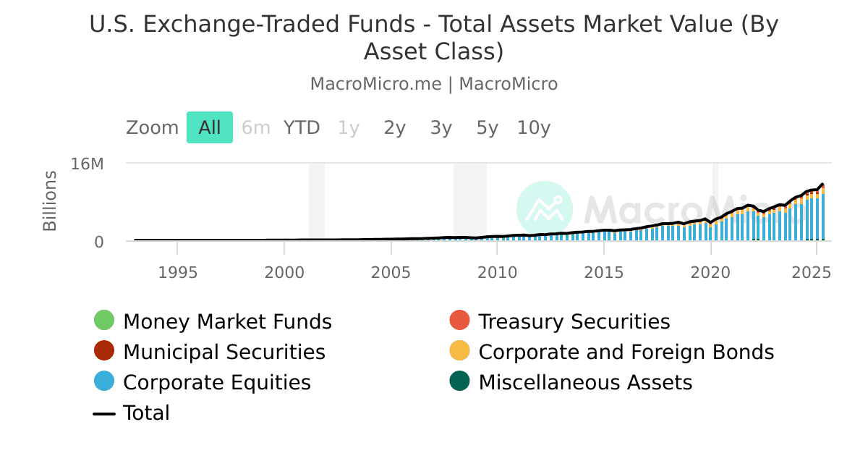Click the Total black line legend marker

point(104,413)
